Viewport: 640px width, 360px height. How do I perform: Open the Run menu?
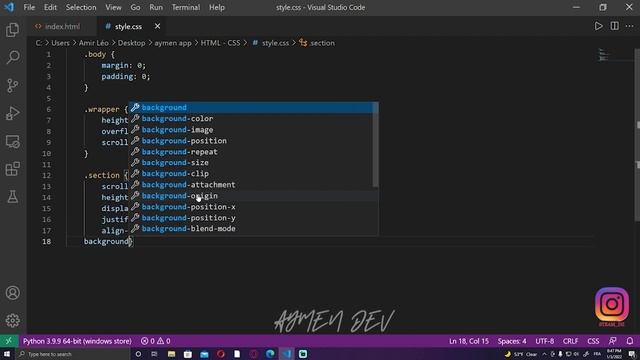tap(156, 7)
